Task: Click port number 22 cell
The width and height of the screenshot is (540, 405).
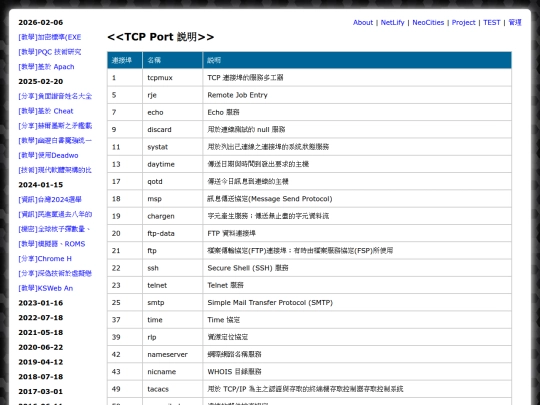Action: click(x=125, y=268)
